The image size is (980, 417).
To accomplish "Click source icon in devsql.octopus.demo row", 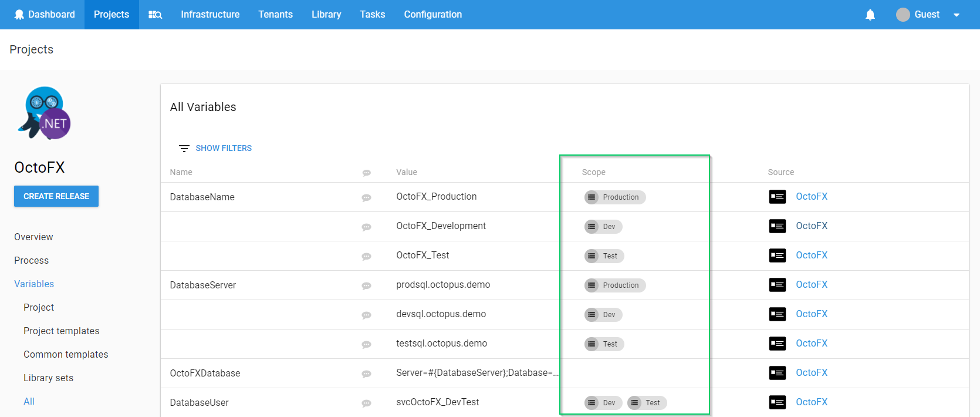I will click(778, 314).
